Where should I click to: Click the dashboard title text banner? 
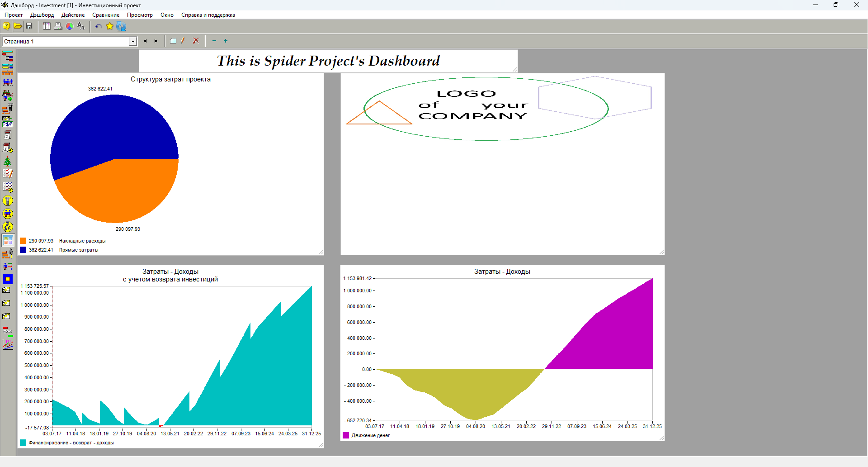pos(328,61)
